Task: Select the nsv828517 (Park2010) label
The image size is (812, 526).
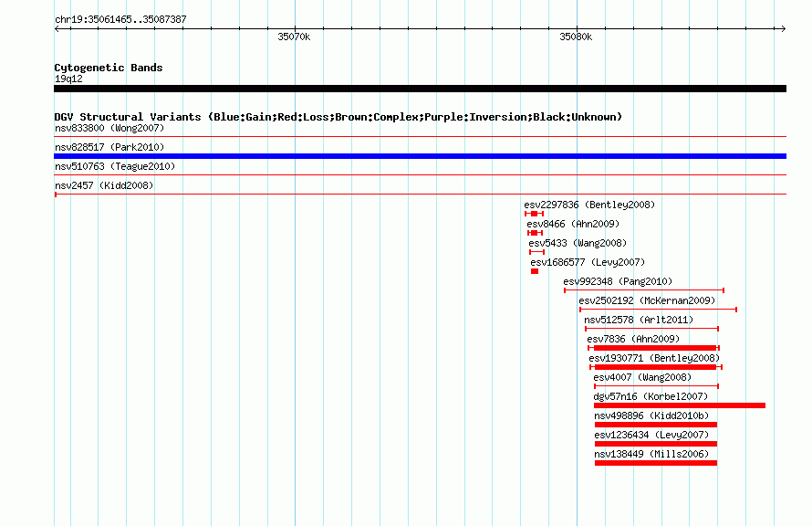Action: pyautogui.click(x=109, y=147)
